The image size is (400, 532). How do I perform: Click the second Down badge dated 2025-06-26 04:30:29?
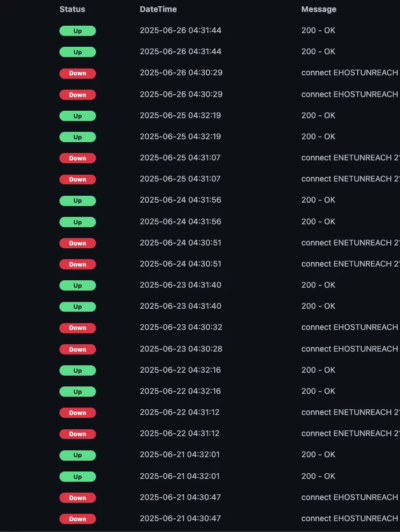coord(77,95)
